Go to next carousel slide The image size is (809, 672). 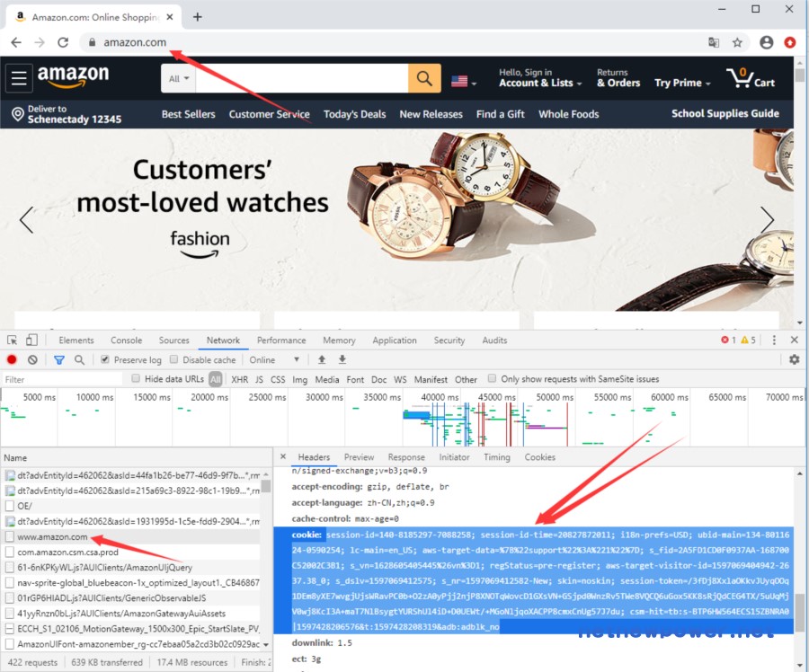(x=768, y=220)
